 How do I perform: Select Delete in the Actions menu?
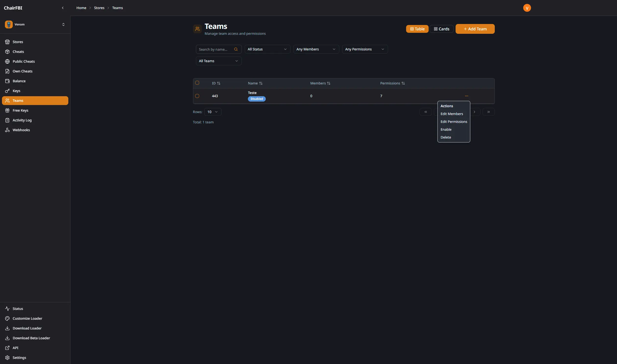(446, 137)
